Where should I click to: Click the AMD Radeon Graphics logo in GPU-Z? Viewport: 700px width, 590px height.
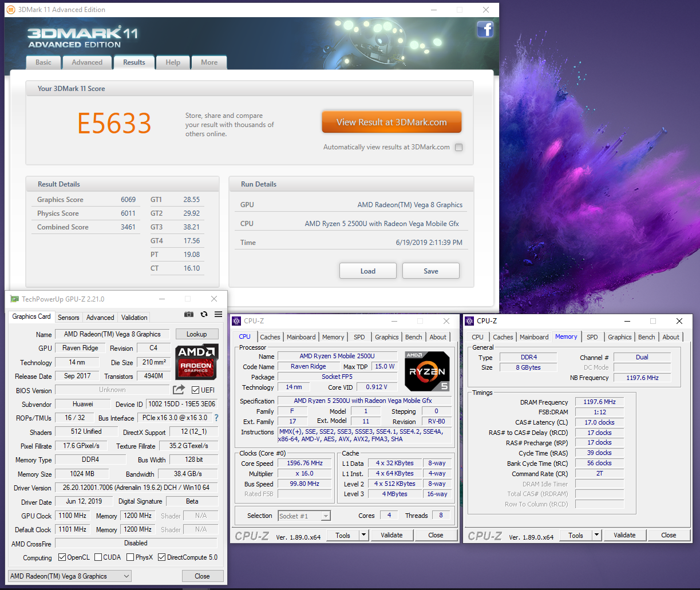coord(196,362)
